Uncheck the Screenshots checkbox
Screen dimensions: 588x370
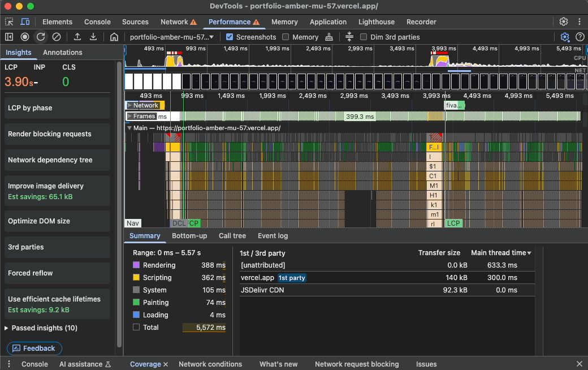(x=230, y=37)
